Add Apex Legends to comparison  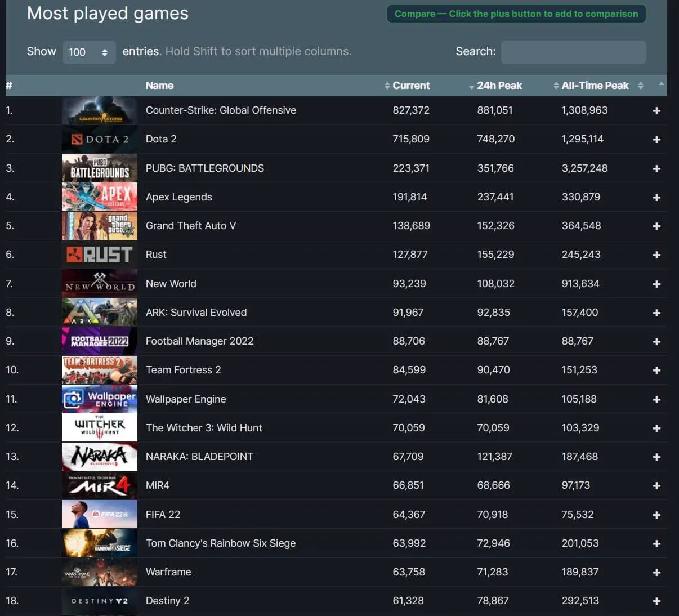pos(656,198)
